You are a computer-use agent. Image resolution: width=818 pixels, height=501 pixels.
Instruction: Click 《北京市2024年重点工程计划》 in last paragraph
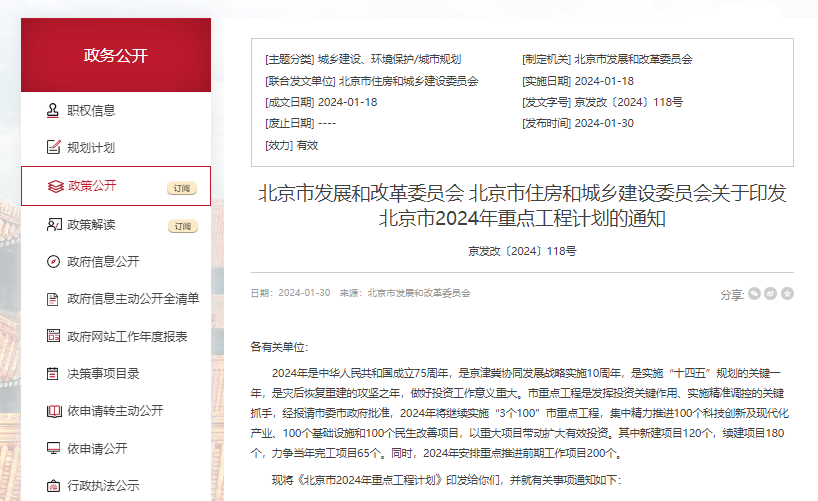pos(370,480)
